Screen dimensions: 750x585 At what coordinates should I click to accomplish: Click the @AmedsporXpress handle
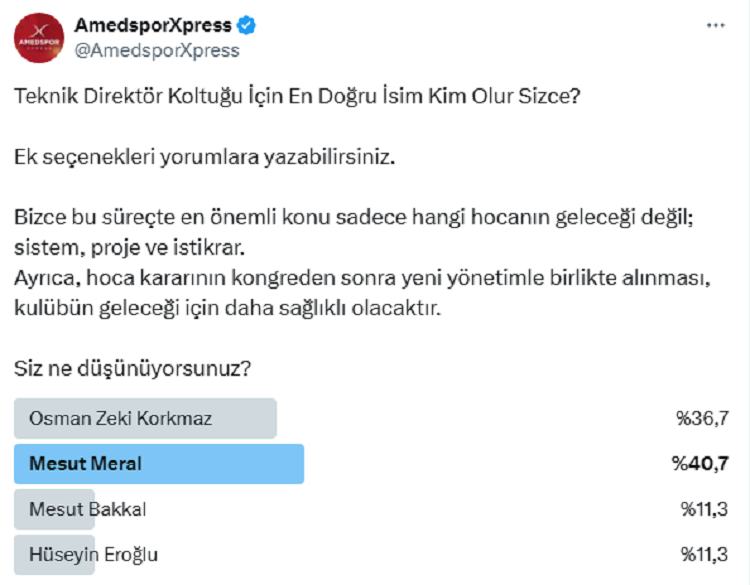point(157,51)
